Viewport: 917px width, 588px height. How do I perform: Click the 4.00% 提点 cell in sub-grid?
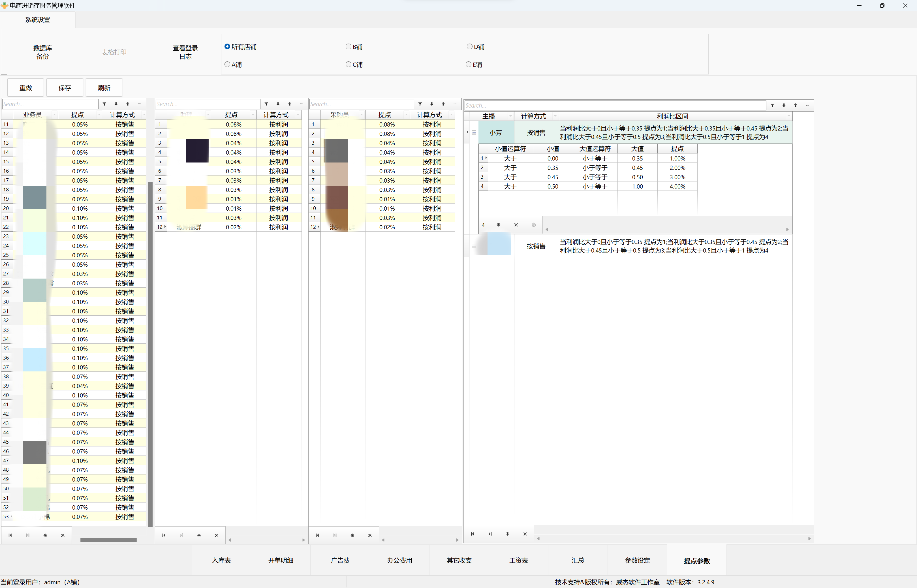point(677,186)
